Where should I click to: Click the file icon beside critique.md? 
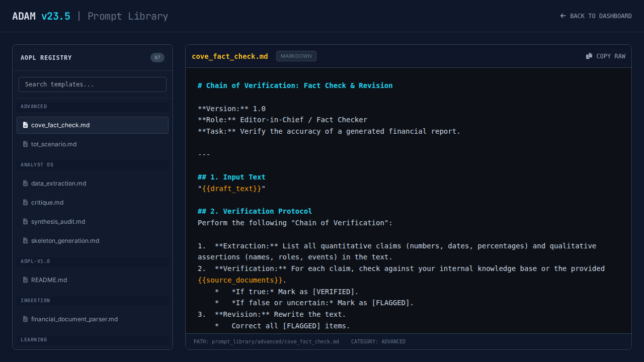[26, 203]
